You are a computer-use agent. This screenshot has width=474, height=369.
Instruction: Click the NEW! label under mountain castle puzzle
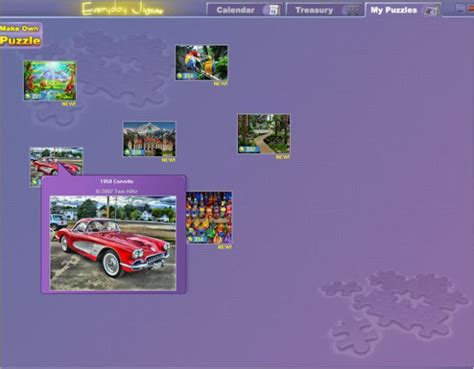point(168,160)
